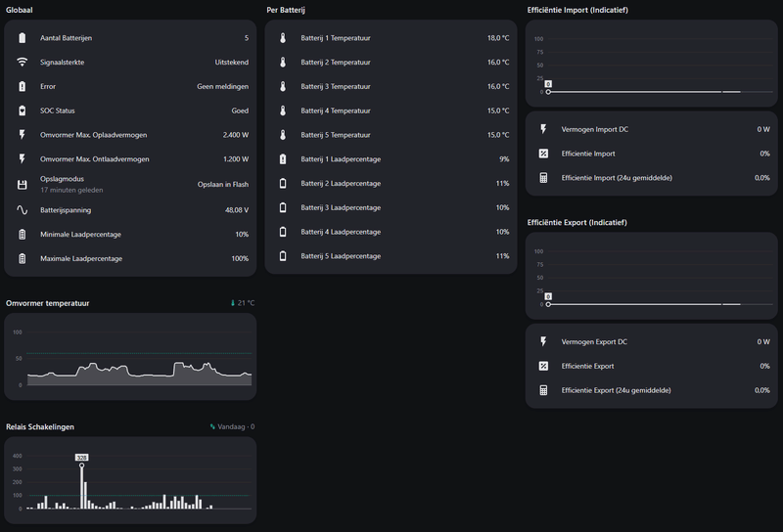Click the 17 minuten geleden timestamp
The height and width of the screenshot is (532, 783).
[x=71, y=190]
